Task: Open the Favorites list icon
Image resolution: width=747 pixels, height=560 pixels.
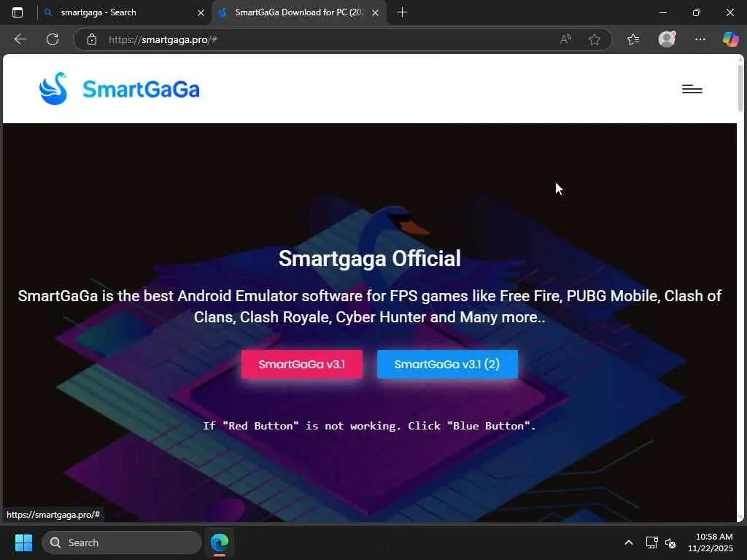Action: click(633, 39)
